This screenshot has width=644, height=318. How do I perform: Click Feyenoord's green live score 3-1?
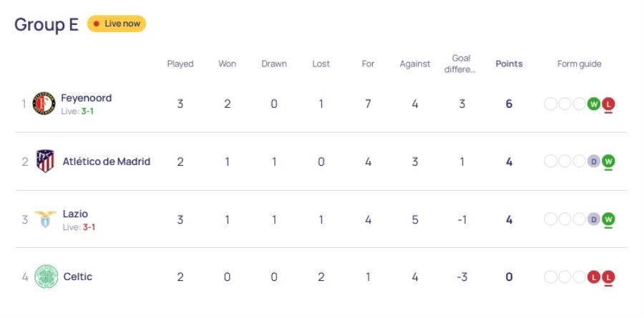coord(87,111)
